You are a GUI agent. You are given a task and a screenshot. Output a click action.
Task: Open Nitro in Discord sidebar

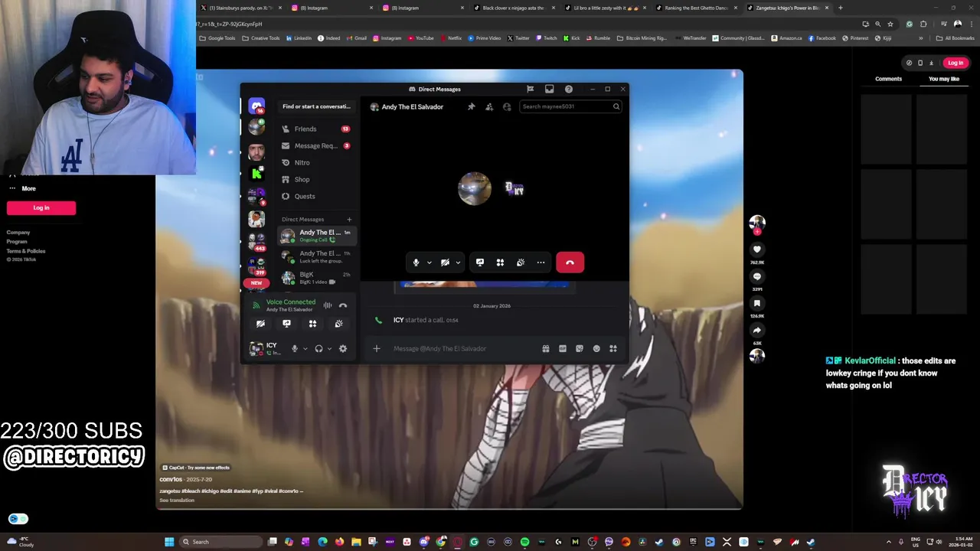(x=316, y=163)
